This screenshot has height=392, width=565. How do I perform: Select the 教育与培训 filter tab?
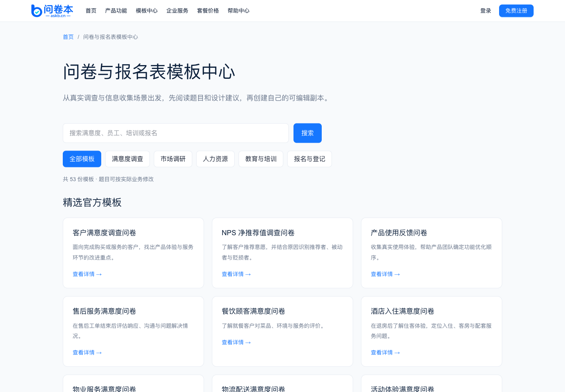point(261,159)
